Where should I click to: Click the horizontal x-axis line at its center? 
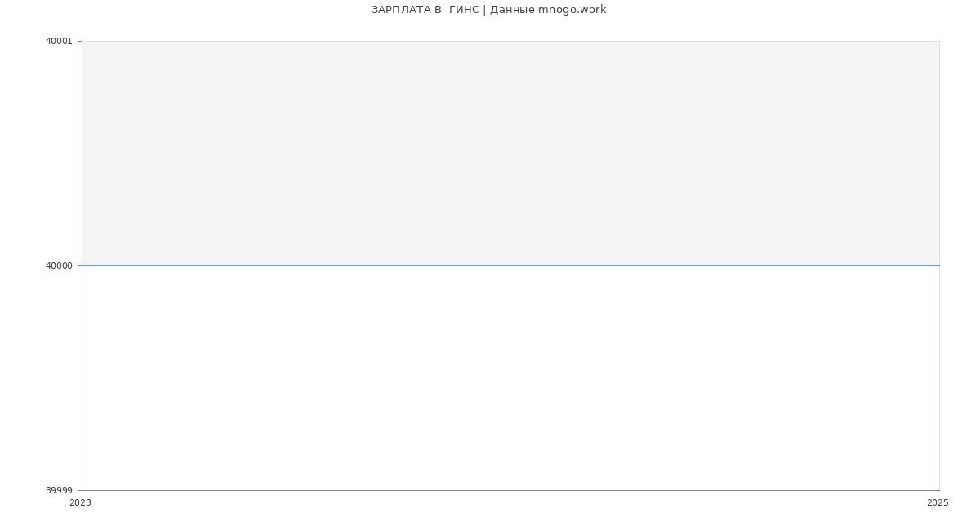510,490
